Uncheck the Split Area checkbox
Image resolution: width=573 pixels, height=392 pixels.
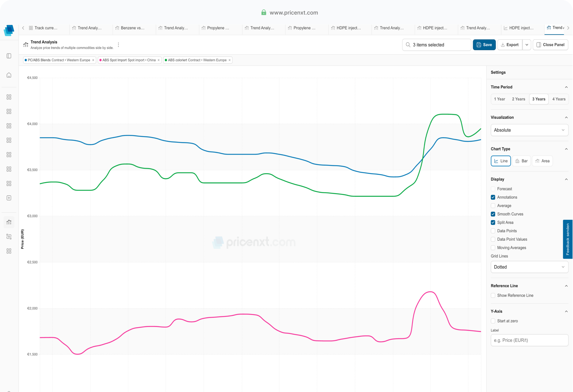point(493,222)
